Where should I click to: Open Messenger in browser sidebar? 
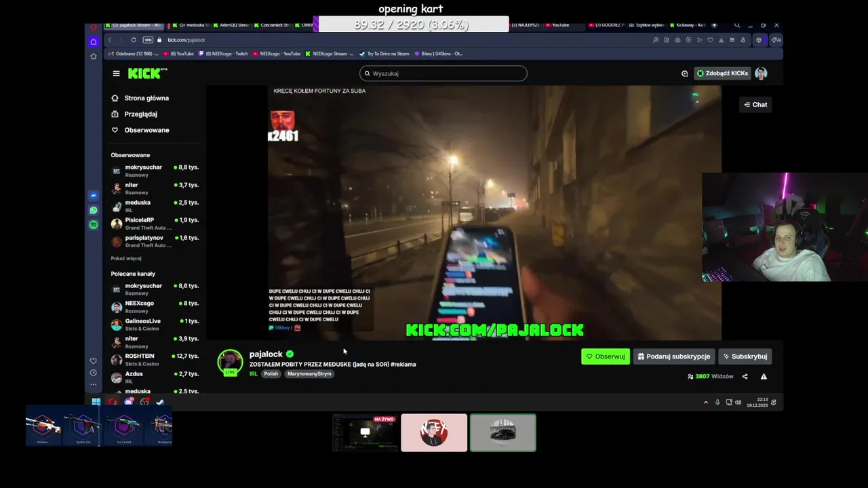94,196
